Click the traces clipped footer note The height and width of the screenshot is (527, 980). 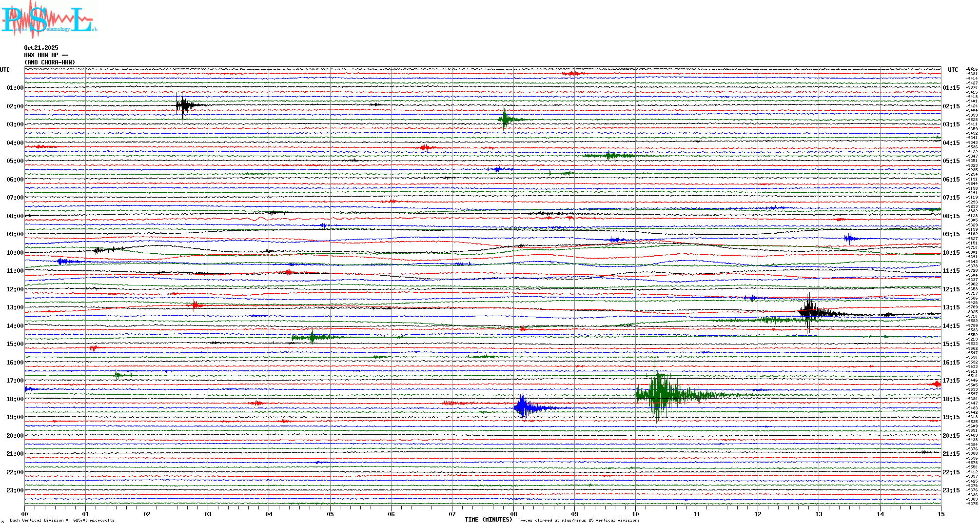coord(578,520)
